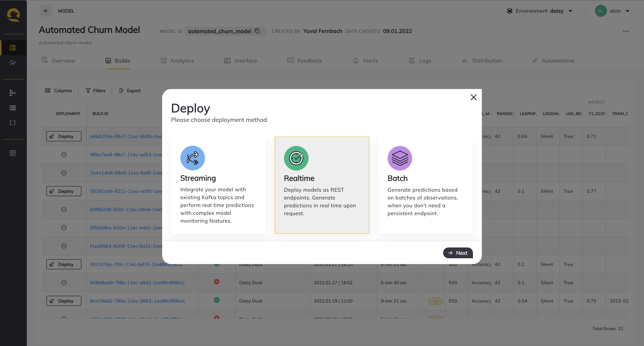Screen dimensions: 644x346
Task: Click Deploy for build 58392cb6
Action: 63,191
